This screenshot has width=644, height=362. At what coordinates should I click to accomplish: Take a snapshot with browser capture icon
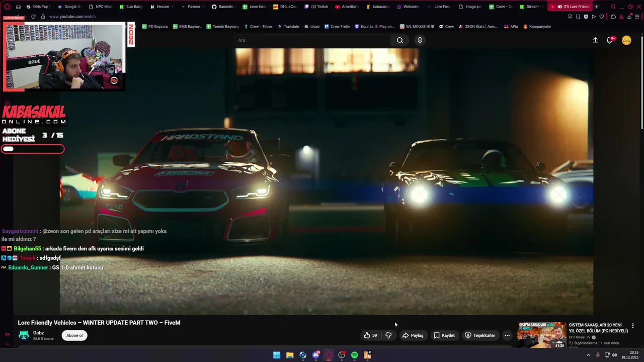pyautogui.click(x=578, y=17)
